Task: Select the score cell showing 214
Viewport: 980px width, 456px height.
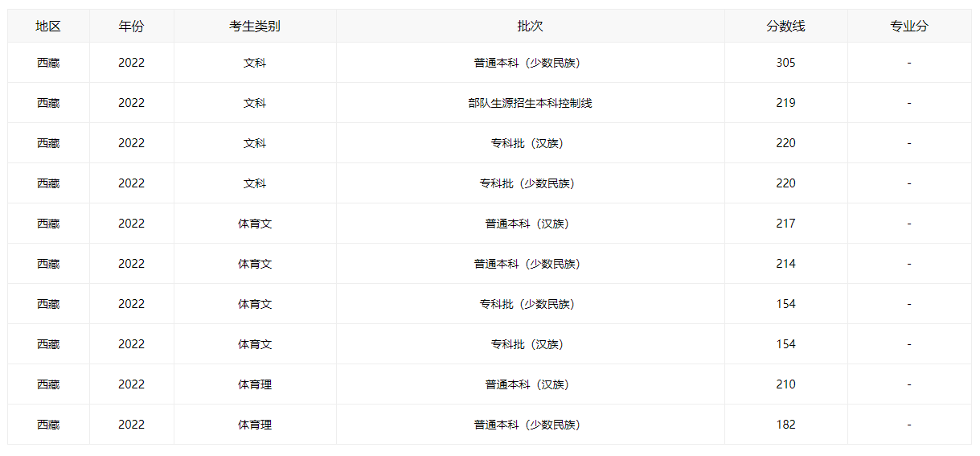Action: 785,264
